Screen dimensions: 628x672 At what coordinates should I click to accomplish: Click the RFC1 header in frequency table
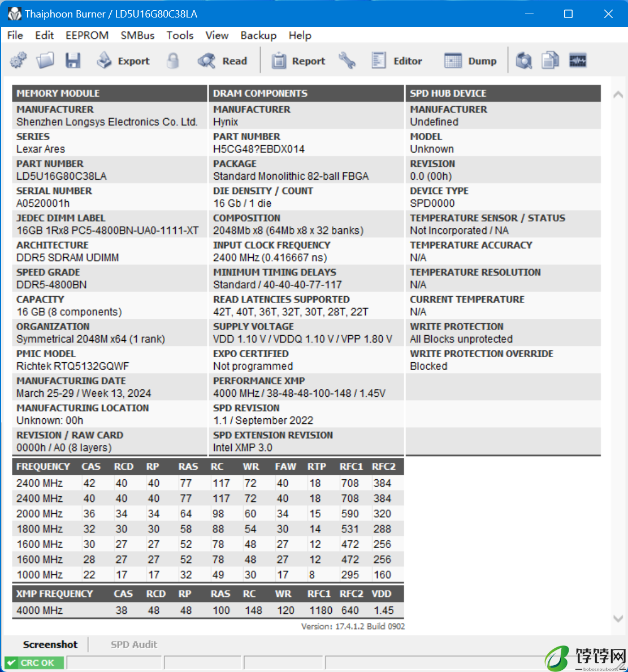351,466
